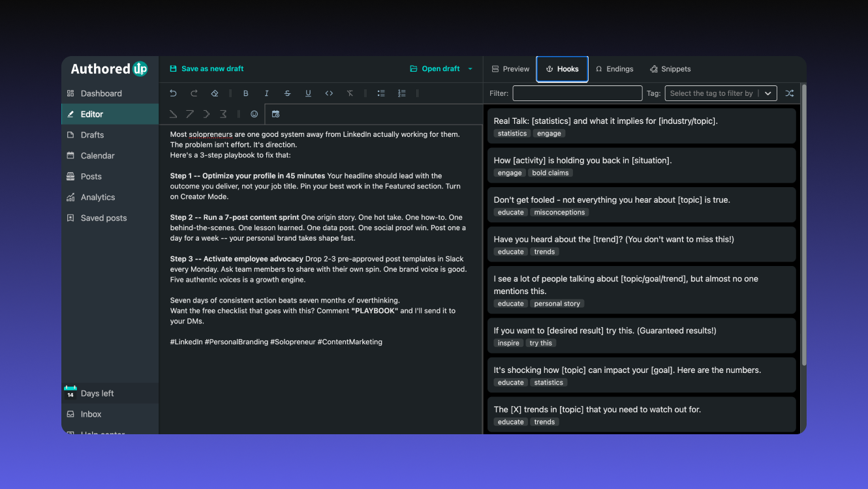Click the Days left item
This screenshot has height=489, width=868.
[110, 393]
